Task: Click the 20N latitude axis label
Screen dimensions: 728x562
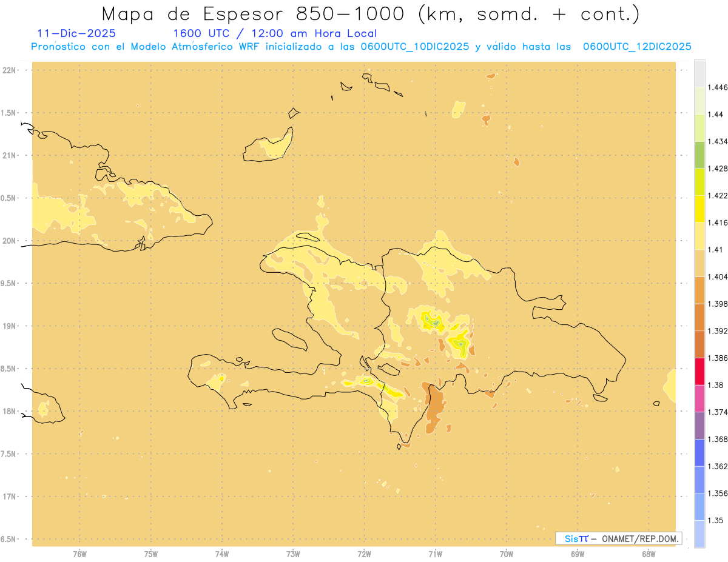Action: click(9, 241)
